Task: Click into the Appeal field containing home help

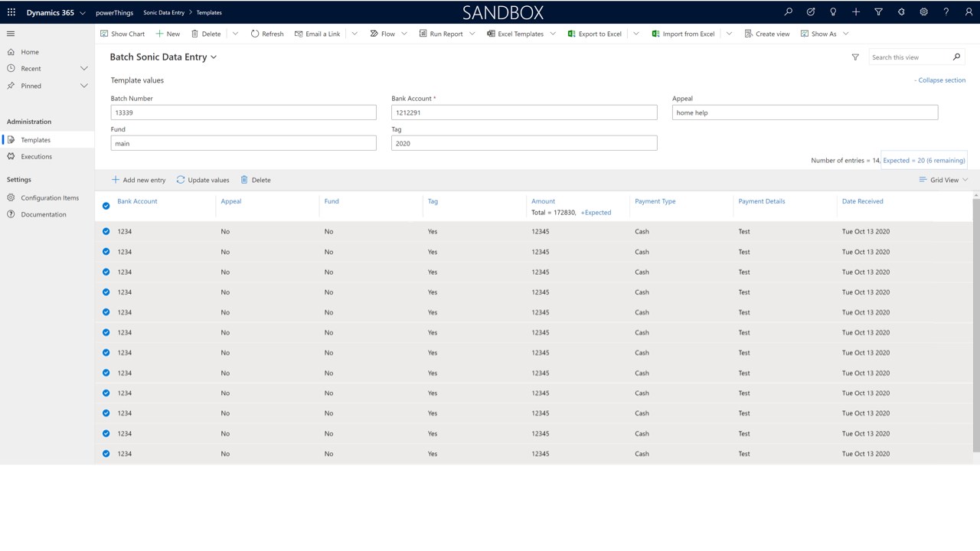Action: pos(805,112)
